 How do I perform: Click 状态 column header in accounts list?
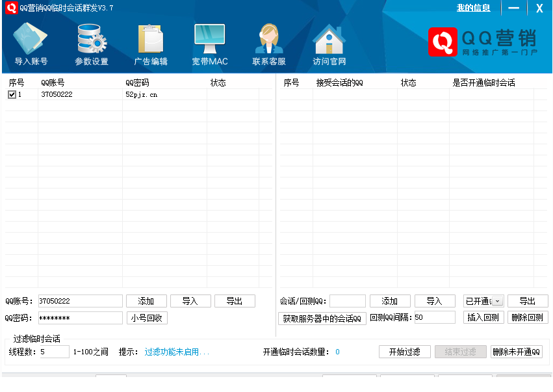pyautogui.click(x=218, y=83)
